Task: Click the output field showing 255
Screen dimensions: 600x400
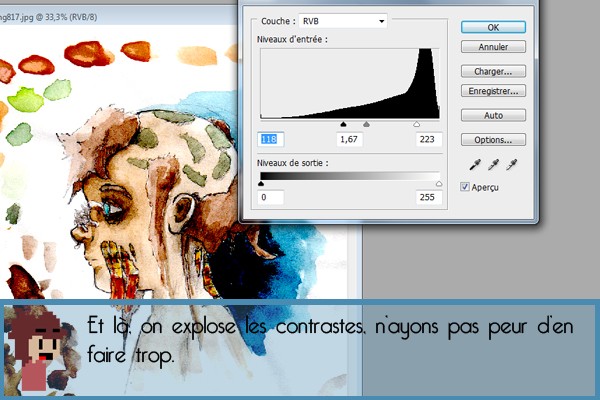Action: point(429,198)
